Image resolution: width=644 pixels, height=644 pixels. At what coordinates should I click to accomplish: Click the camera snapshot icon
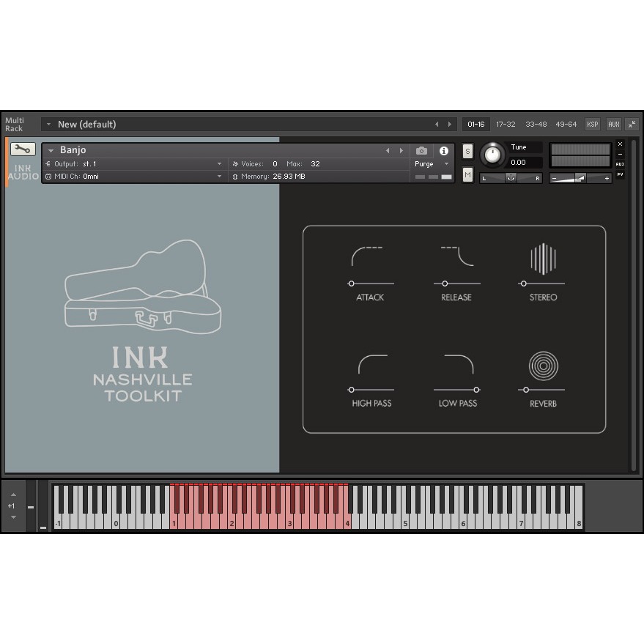click(421, 151)
